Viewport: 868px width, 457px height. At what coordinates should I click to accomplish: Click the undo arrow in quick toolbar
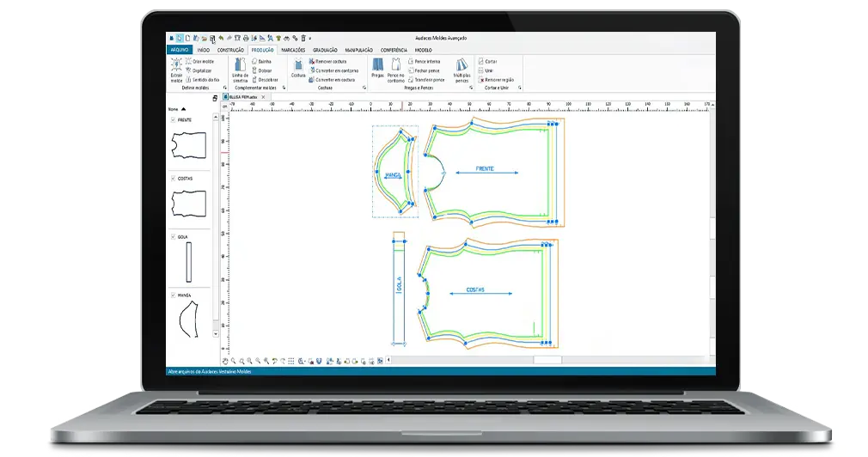[221, 39]
